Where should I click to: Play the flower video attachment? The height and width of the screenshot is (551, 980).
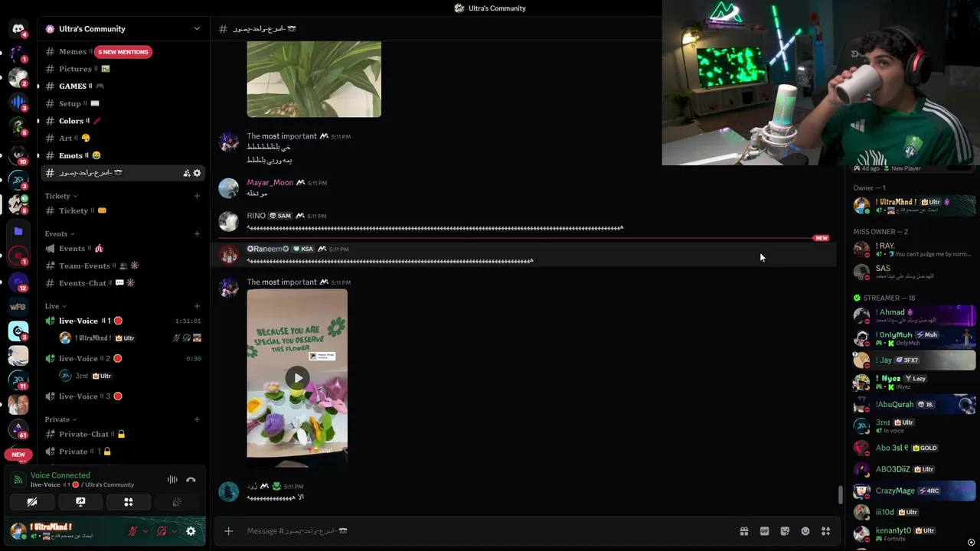point(297,377)
